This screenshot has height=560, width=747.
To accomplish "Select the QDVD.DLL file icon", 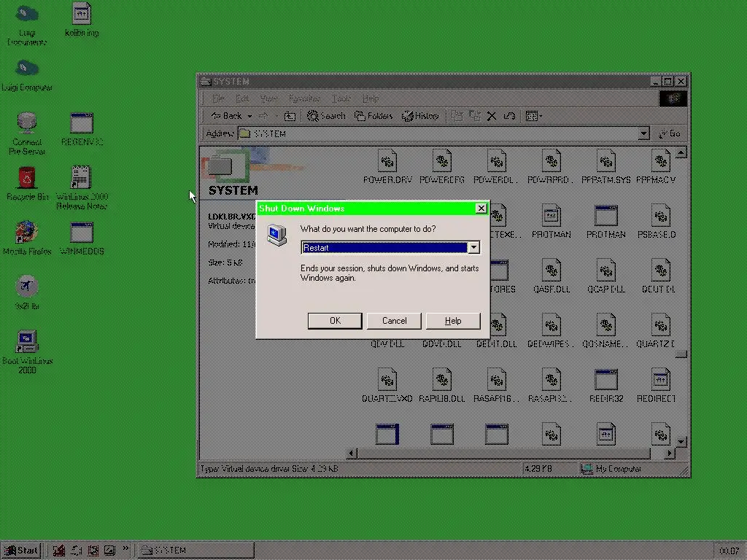I will 441,344.
